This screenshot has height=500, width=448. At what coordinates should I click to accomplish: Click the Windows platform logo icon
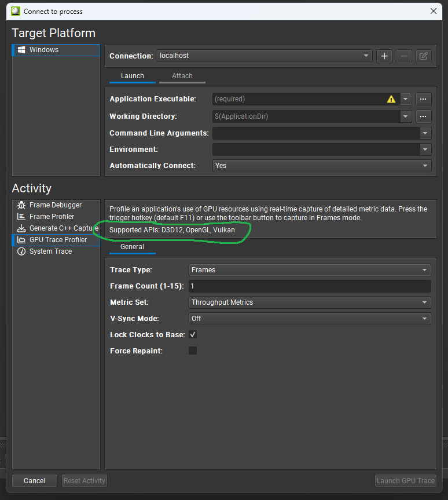(21, 50)
